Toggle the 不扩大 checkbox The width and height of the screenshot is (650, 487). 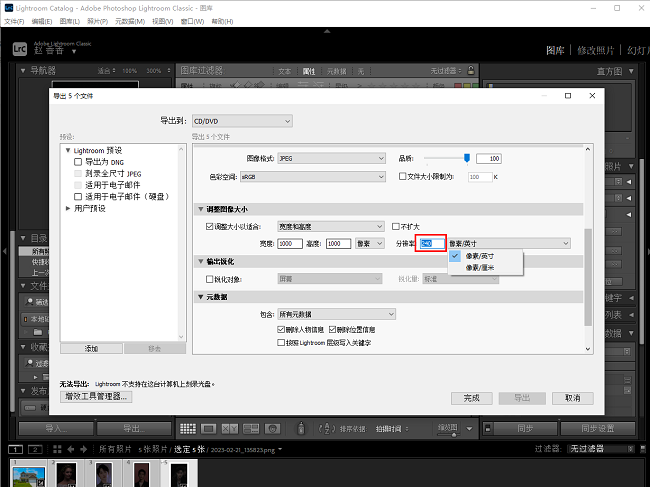tap(396, 227)
